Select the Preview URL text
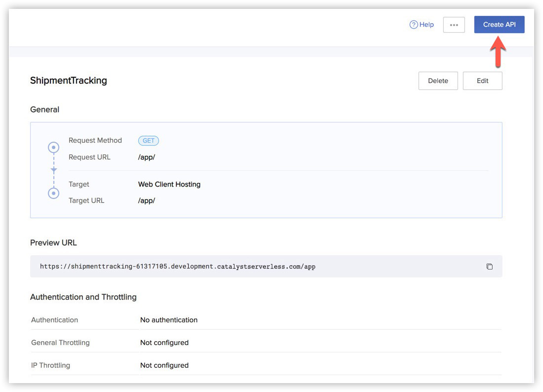The image size is (543, 392). [x=178, y=267]
